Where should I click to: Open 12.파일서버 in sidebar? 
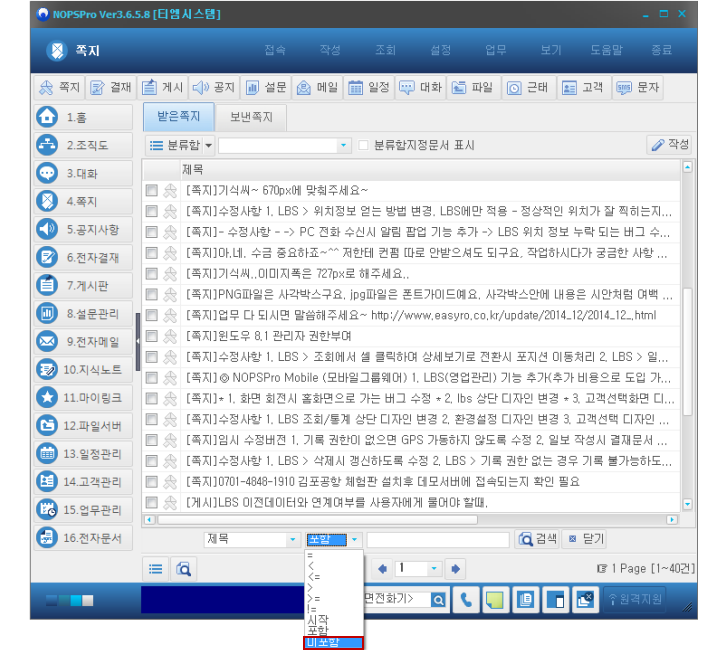83,426
